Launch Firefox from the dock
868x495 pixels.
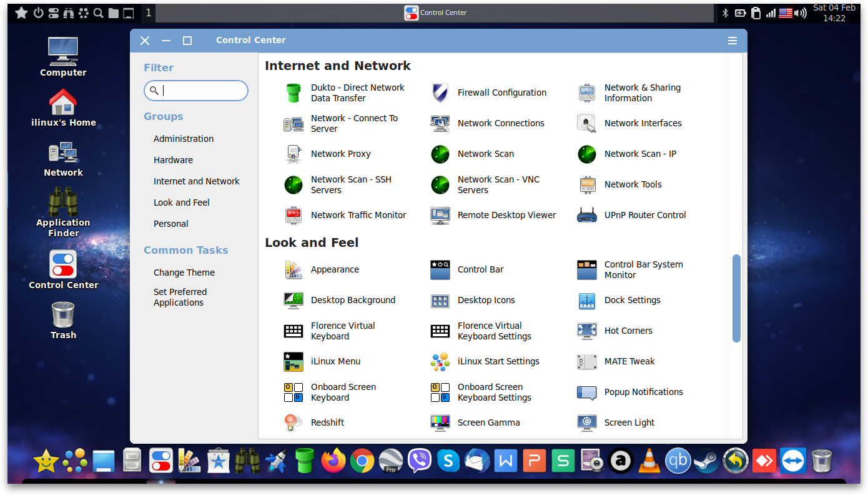(333, 461)
